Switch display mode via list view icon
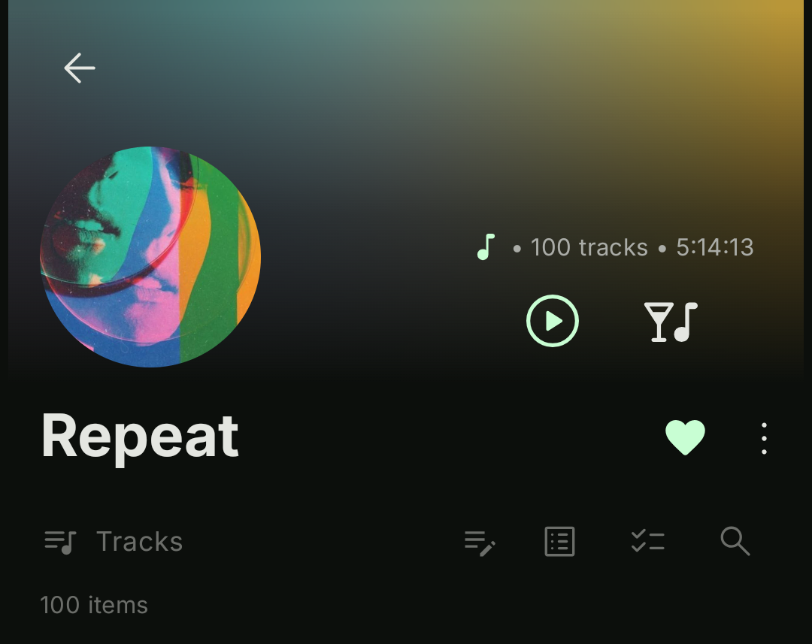 560,542
